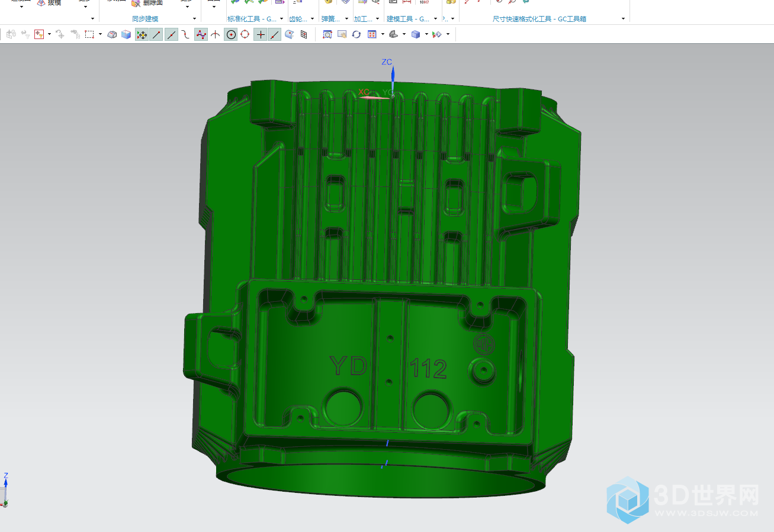Click the 拔模 draft button

tap(49, 3)
